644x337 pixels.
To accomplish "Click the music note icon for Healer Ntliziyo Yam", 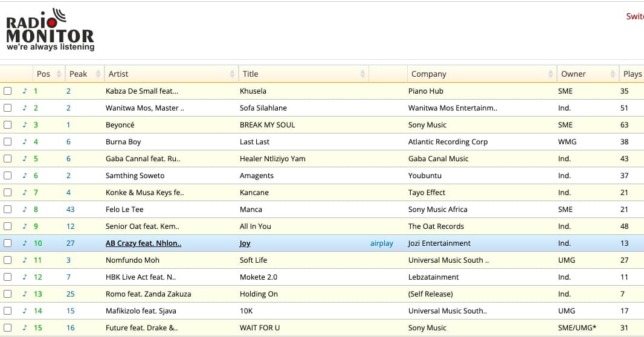I will 25,158.
